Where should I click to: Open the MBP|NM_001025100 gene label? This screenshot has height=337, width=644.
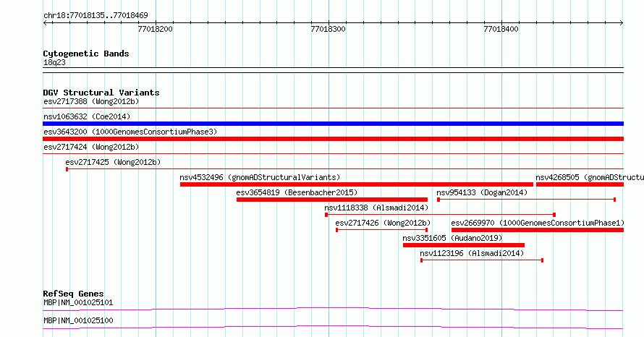(78, 320)
